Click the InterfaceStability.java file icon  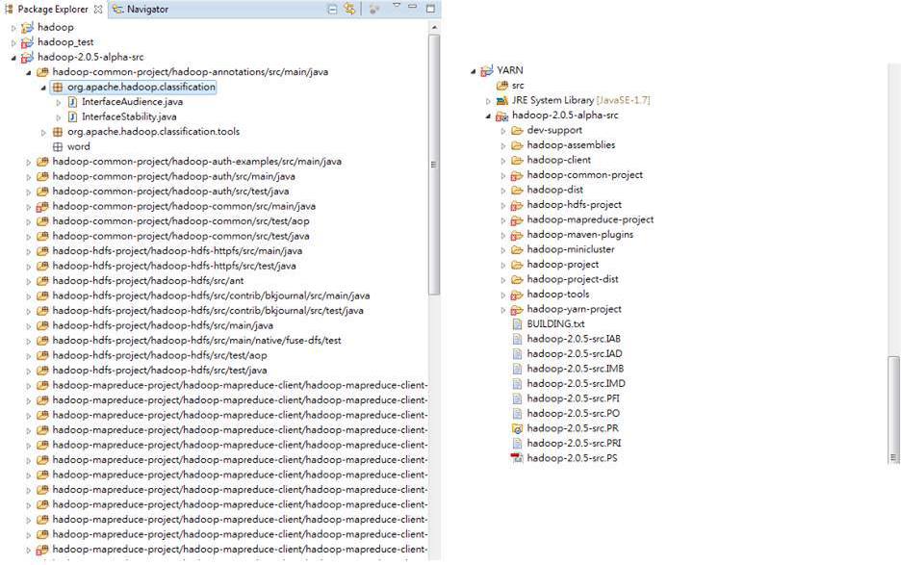click(72, 116)
